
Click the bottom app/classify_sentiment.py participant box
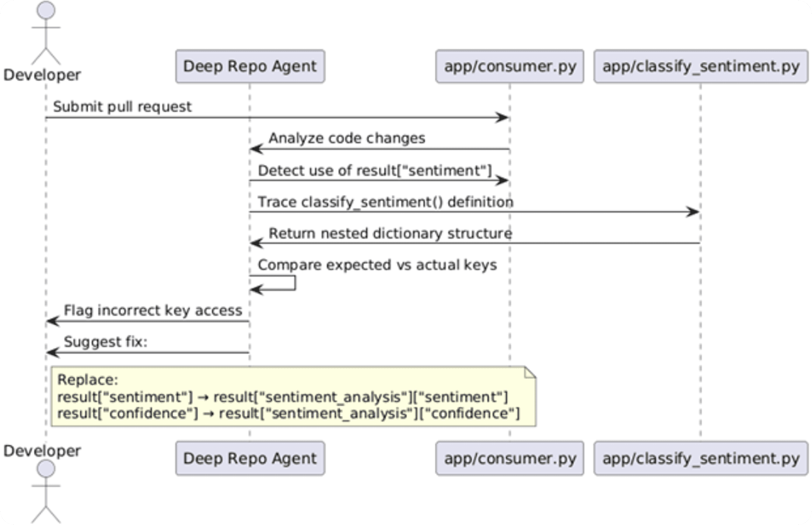point(701,458)
